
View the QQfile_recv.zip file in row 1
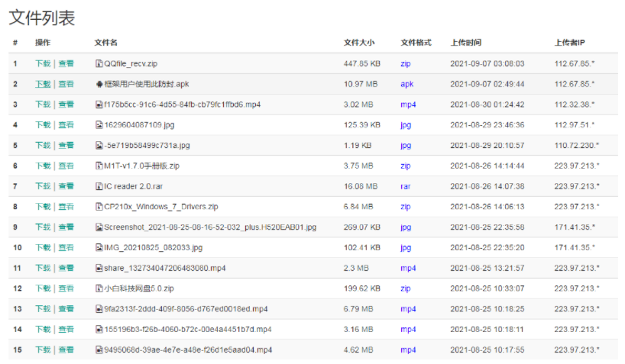(x=66, y=63)
